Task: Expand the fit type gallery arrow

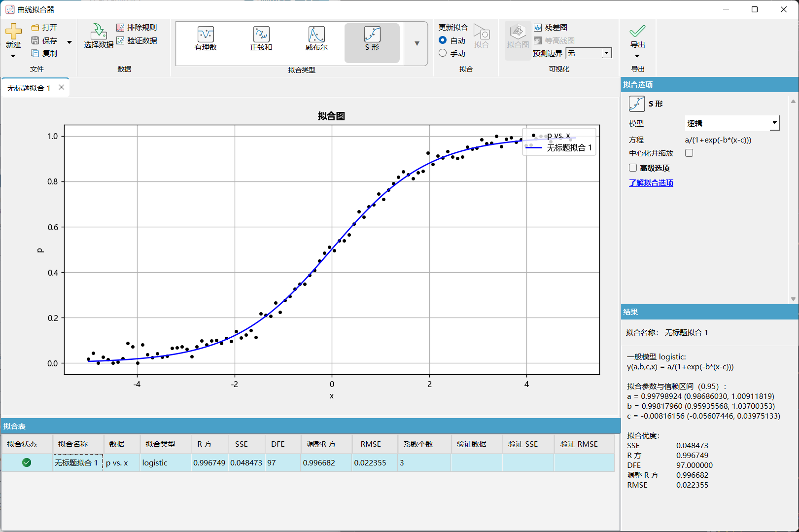Action: (x=417, y=43)
